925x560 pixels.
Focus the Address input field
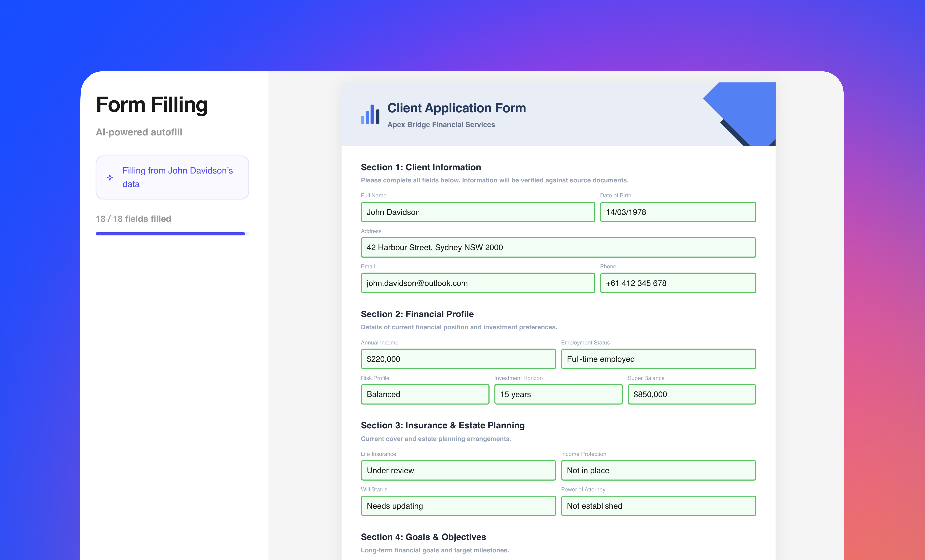pos(558,247)
